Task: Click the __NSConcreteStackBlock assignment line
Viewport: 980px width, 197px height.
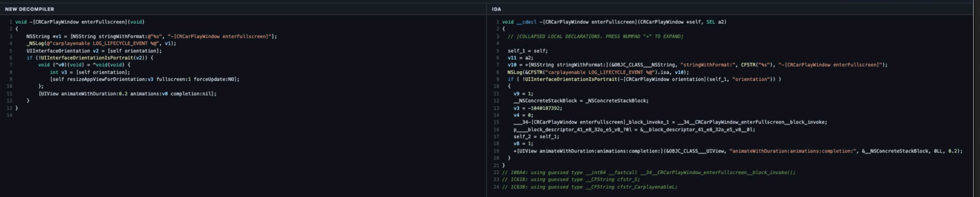Action: [581, 101]
